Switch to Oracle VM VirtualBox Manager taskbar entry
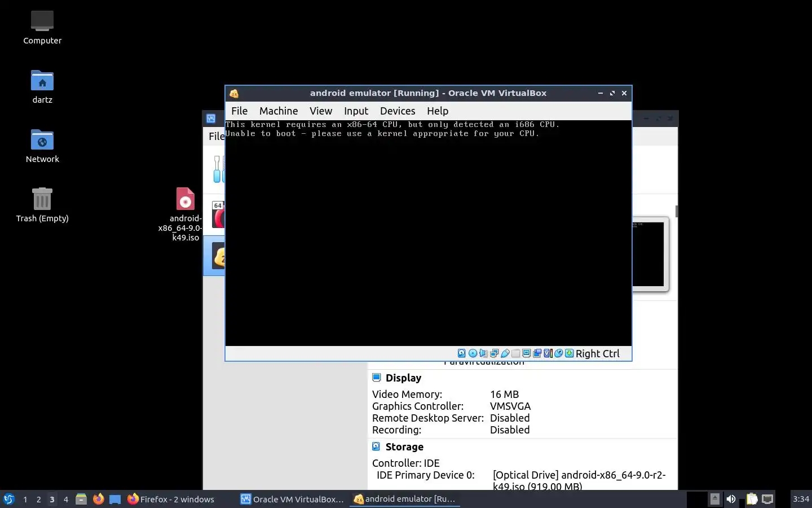 coord(292,499)
